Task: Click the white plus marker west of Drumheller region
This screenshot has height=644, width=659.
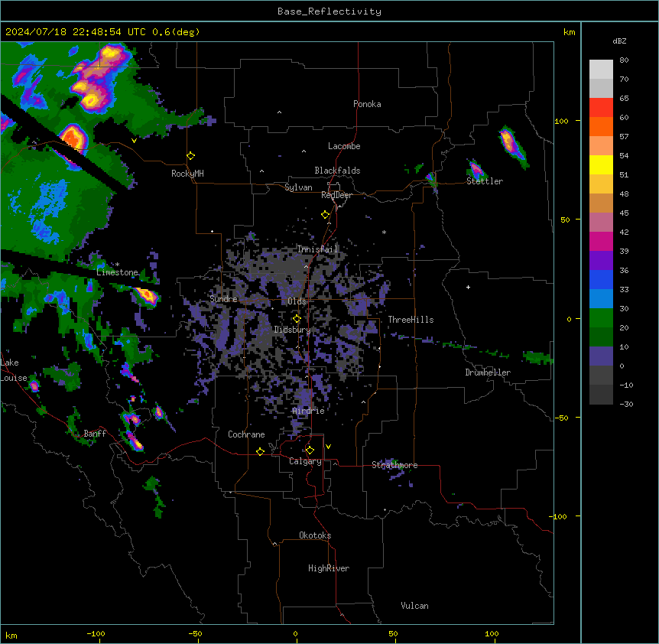Action: (x=468, y=287)
